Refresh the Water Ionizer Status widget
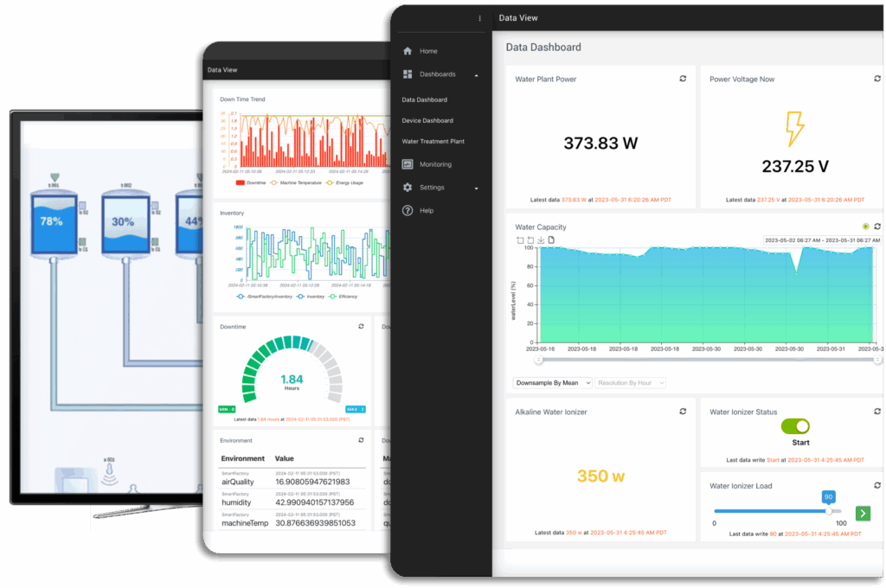Screen dimensions: 886x588 coord(876,412)
